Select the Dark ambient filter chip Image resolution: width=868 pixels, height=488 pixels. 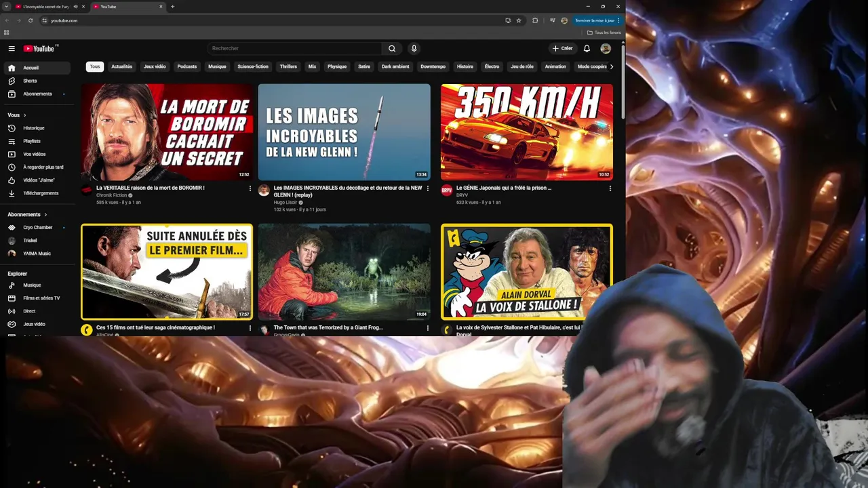pyautogui.click(x=395, y=66)
